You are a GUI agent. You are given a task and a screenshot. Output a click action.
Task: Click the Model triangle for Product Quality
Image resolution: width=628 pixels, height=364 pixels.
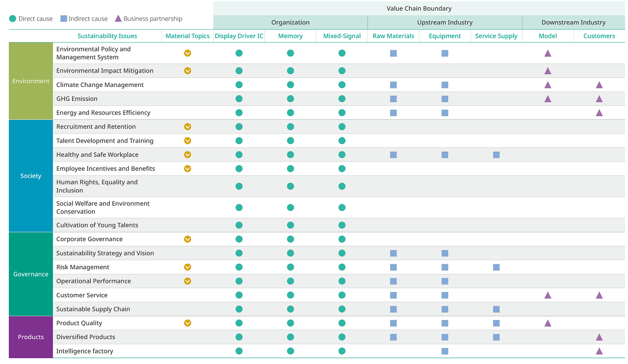pos(548,323)
